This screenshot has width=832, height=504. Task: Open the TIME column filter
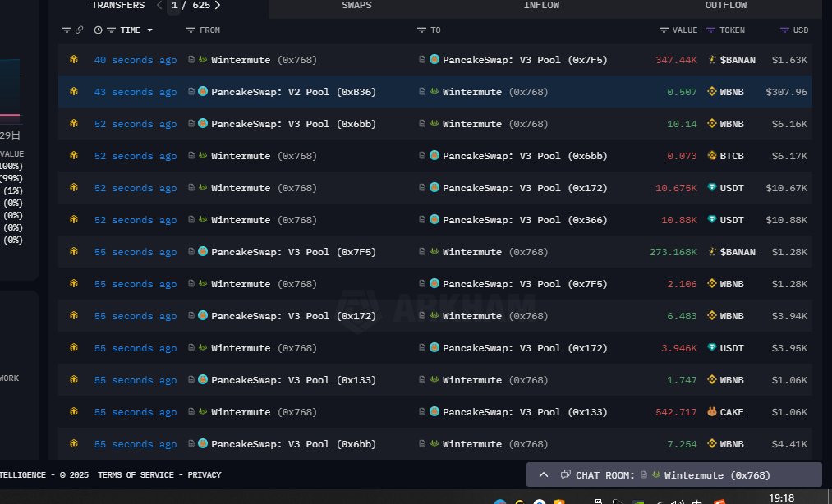pyautogui.click(x=111, y=30)
